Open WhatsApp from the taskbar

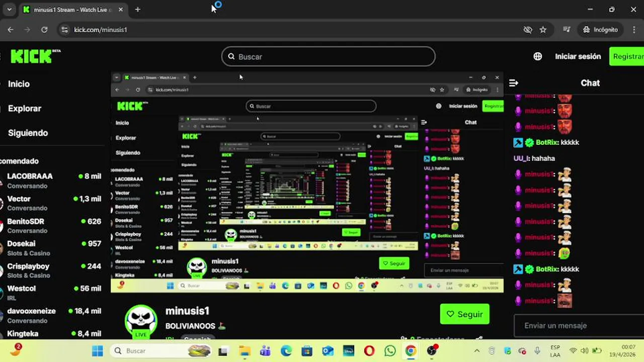click(x=390, y=351)
